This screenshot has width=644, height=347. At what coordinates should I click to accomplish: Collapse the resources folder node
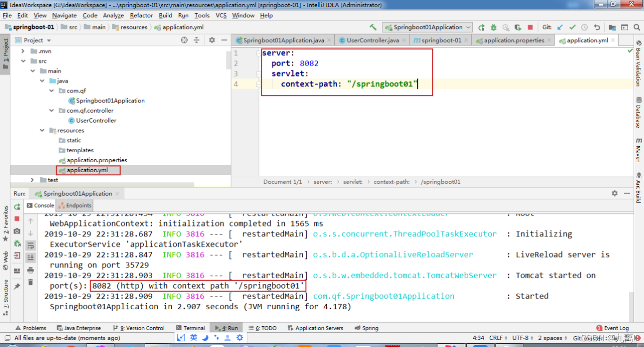pos(42,130)
